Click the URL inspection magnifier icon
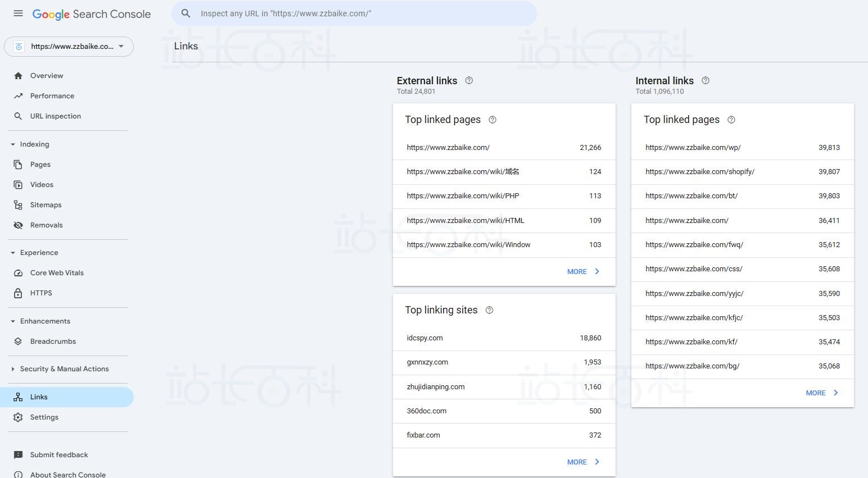This screenshot has width=868, height=478. point(18,116)
